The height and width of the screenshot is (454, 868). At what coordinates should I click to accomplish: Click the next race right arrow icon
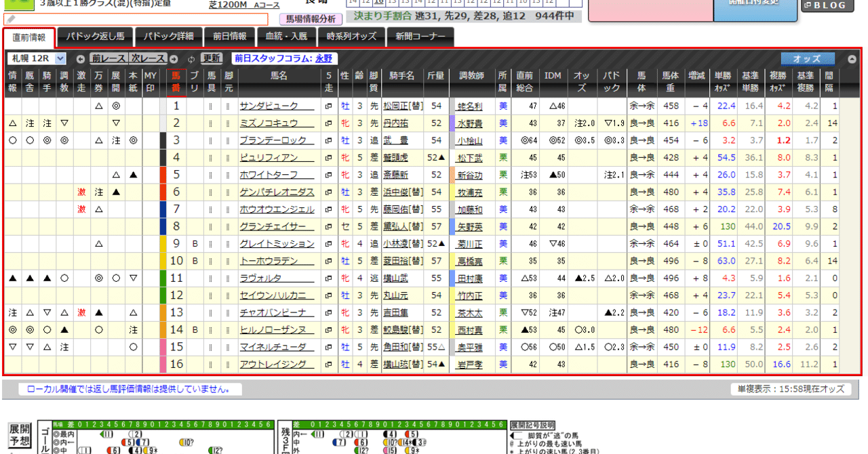point(174,60)
